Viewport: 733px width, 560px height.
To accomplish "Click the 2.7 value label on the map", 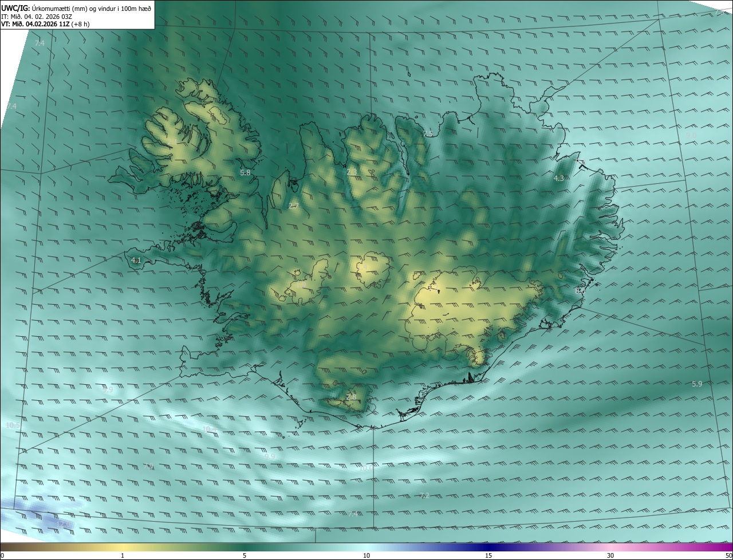I will click(x=294, y=206).
